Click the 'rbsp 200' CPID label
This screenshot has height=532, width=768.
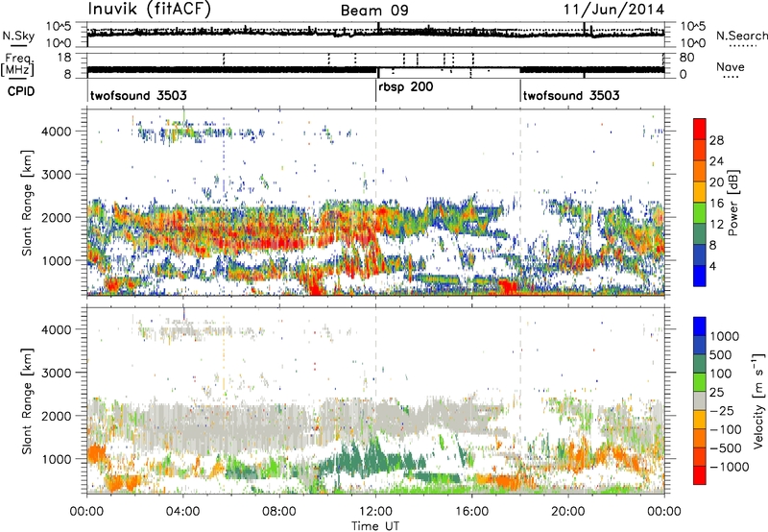[406, 86]
